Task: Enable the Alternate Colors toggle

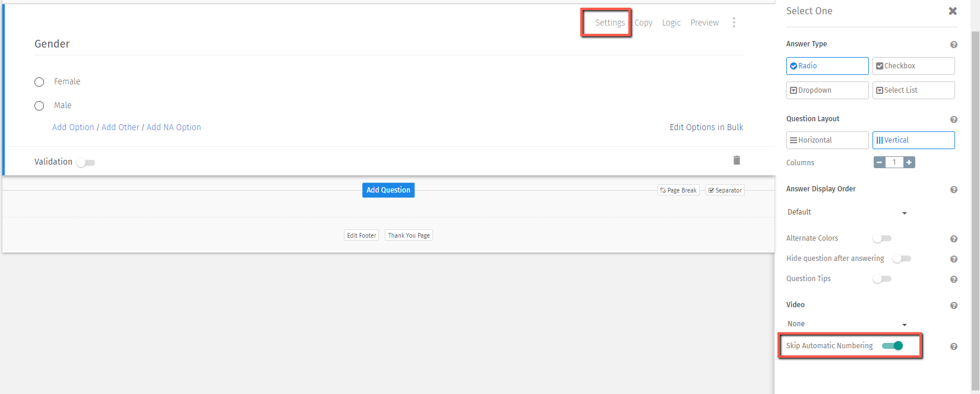Action: (x=882, y=238)
